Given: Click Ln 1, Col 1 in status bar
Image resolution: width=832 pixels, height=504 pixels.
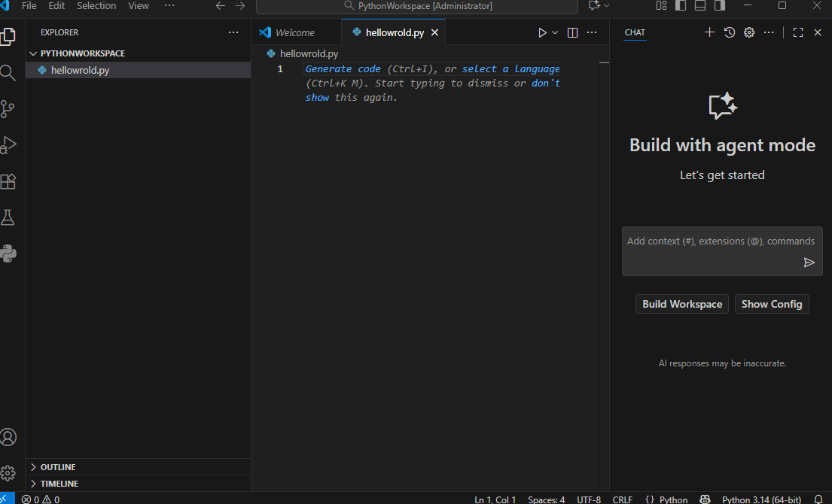Looking at the screenshot, I should tap(495, 499).
